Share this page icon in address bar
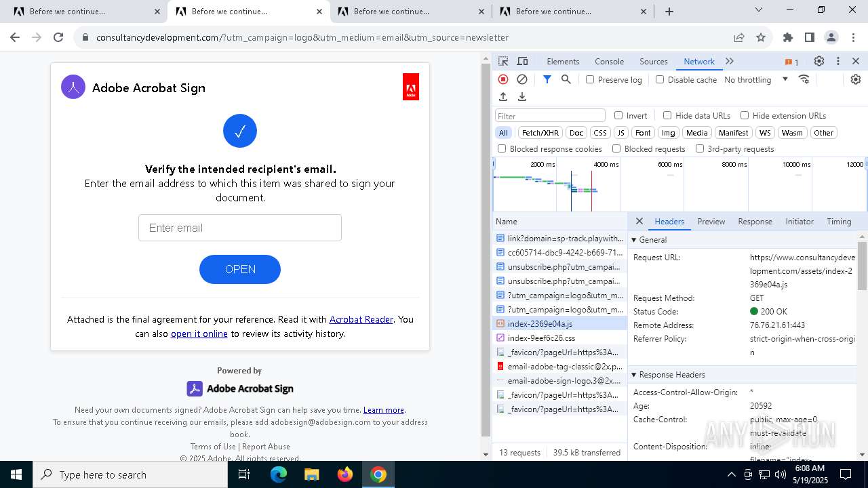The width and height of the screenshot is (868, 488). click(x=739, y=38)
